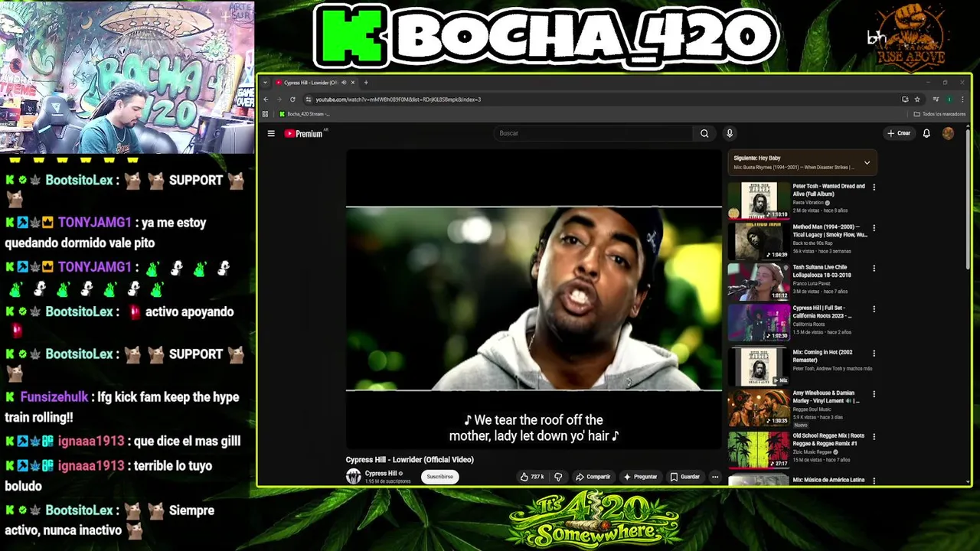980x551 pixels.
Task: Open the Method Man Tical Legacy video title
Action: click(x=830, y=230)
